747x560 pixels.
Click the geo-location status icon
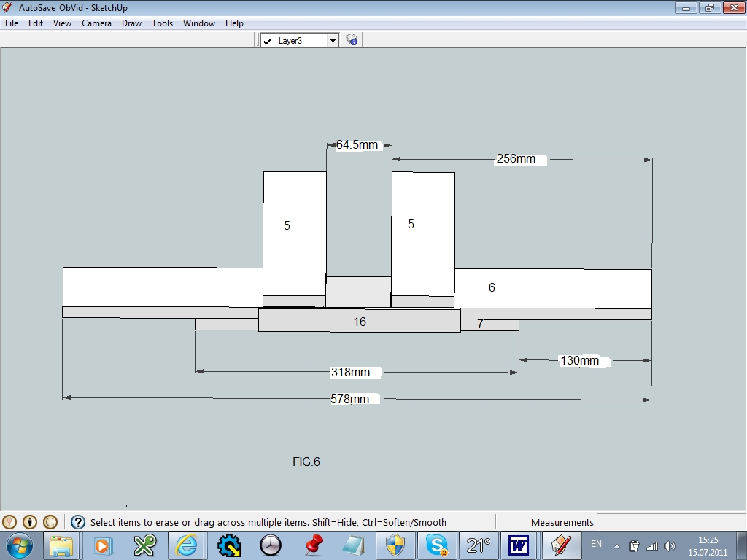(x=9, y=522)
